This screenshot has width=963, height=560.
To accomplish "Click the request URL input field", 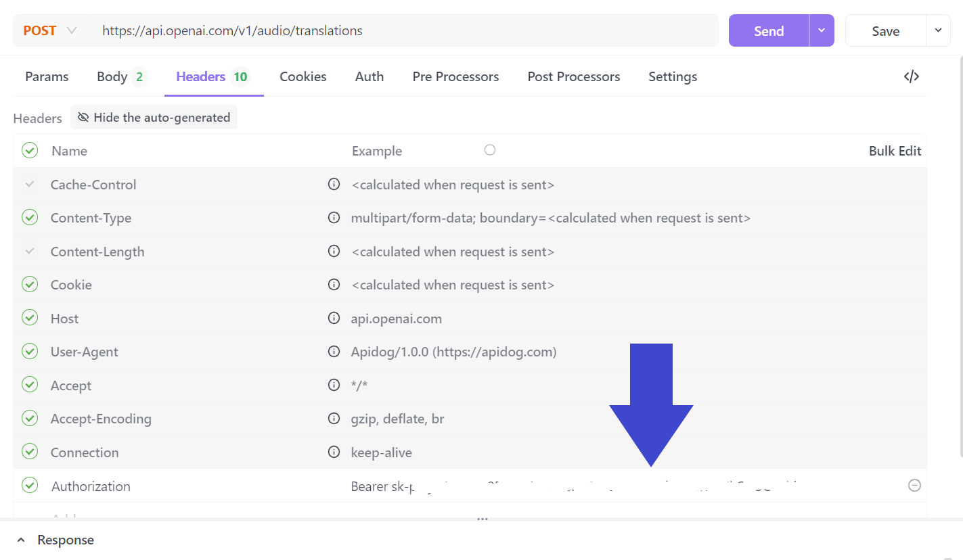I will pyautogui.click(x=406, y=30).
